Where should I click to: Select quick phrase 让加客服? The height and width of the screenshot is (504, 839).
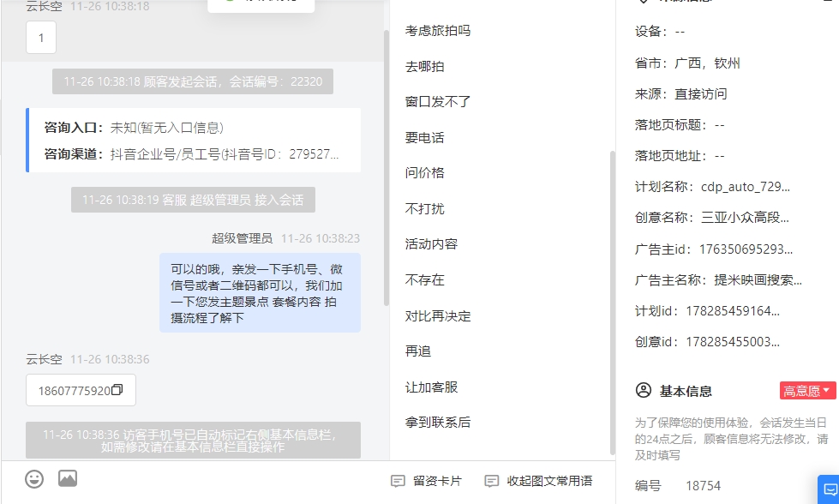pyautogui.click(x=431, y=387)
